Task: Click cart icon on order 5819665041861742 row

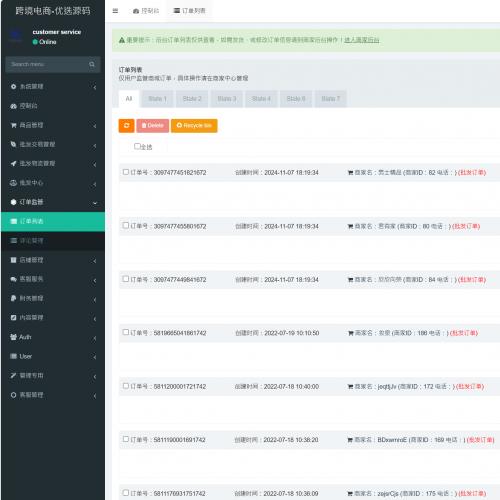Action: tap(350, 333)
